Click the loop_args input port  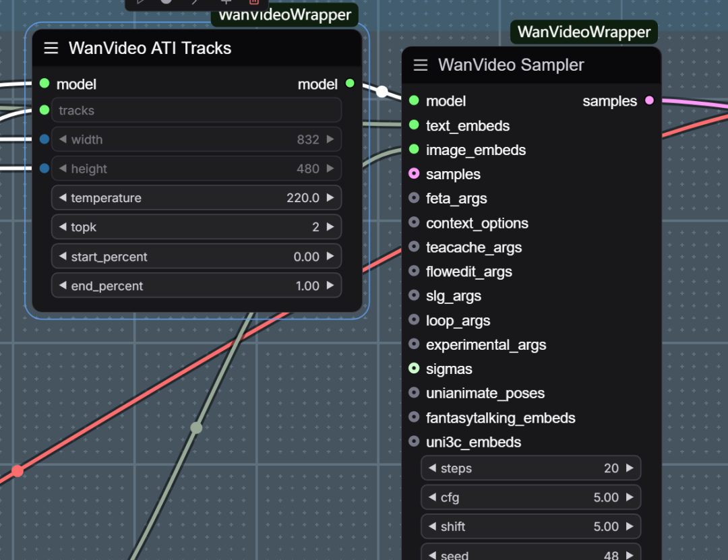coord(414,319)
